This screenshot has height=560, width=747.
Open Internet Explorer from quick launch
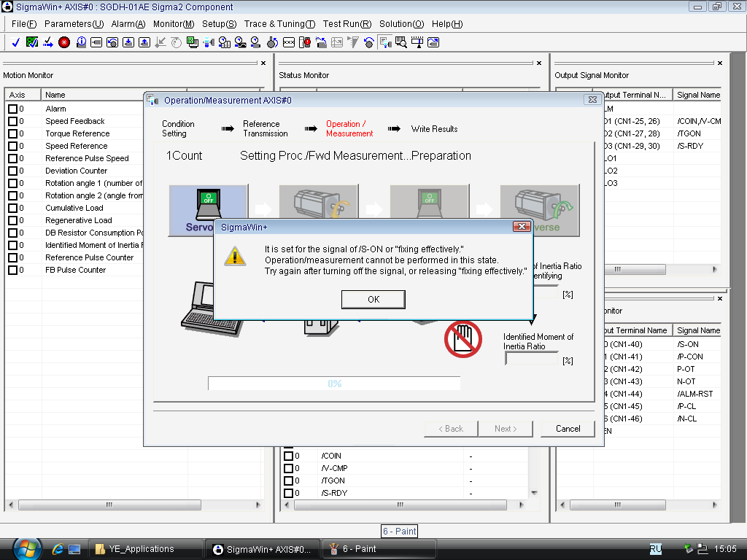pos(58,549)
